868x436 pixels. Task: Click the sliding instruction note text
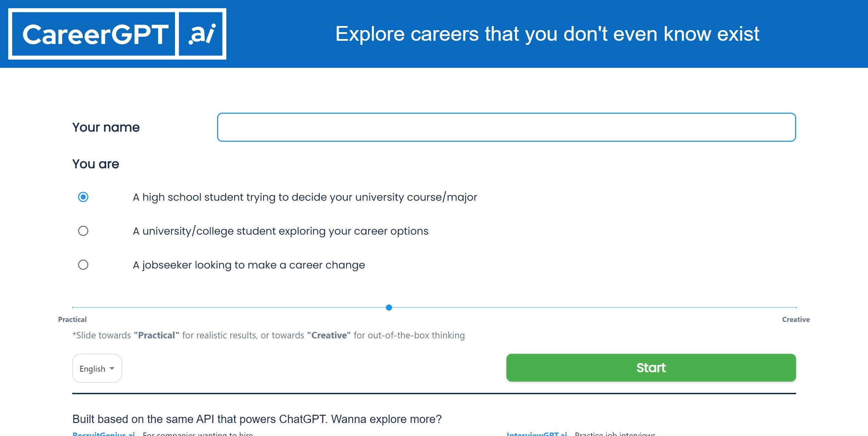268,335
